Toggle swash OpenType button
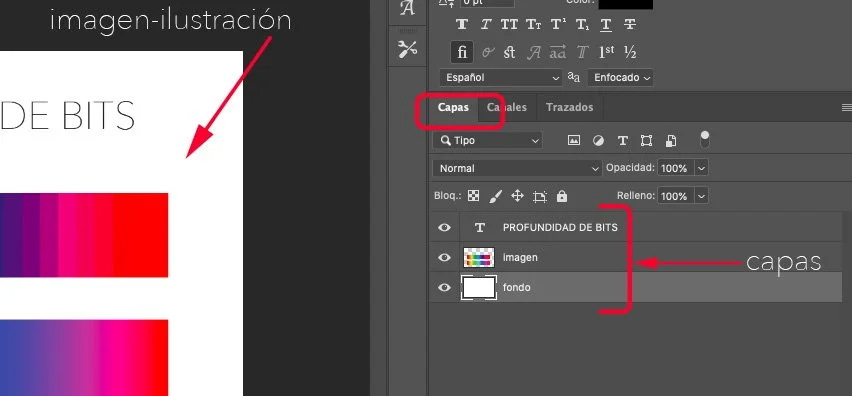This screenshot has height=396, width=852. tap(534, 53)
